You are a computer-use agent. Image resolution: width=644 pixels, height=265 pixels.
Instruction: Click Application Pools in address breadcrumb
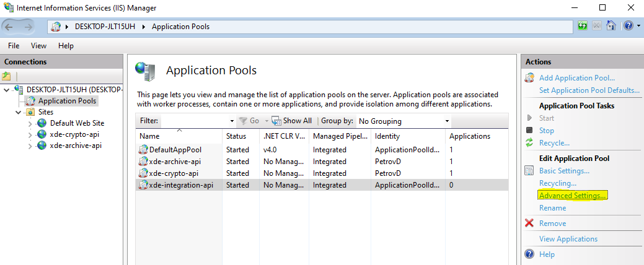tap(180, 27)
